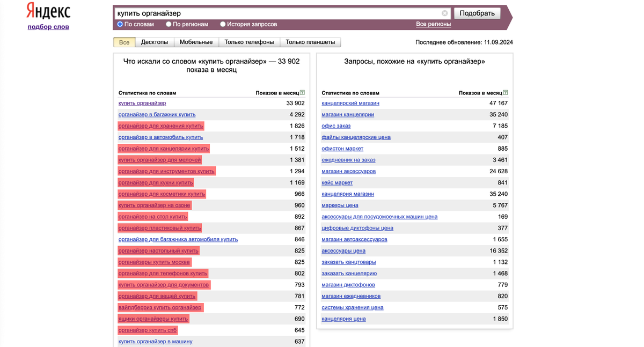Click магазин канцелярии link
The image size is (644, 347).
(x=348, y=114)
